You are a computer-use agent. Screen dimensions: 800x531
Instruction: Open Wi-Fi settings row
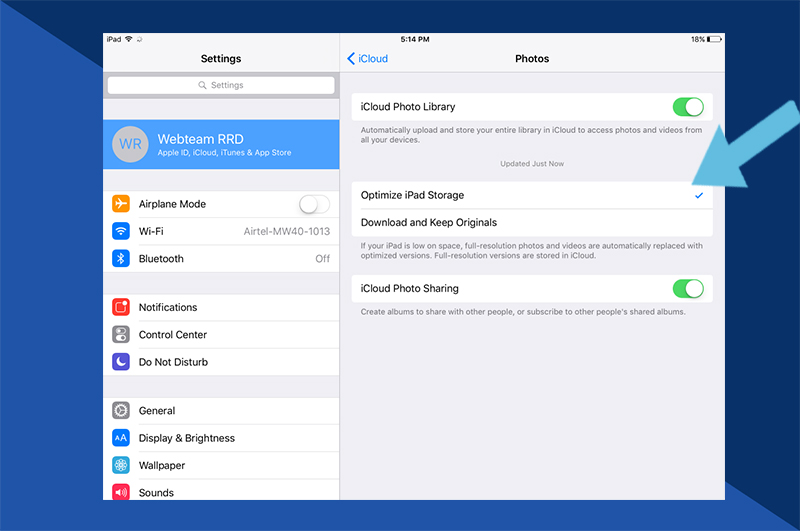pyautogui.click(x=221, y=231)
